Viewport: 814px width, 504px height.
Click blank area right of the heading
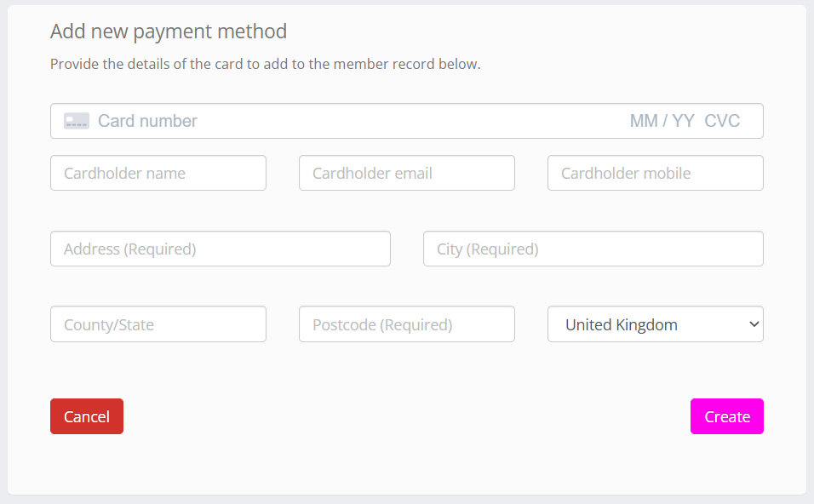[545, 31]
